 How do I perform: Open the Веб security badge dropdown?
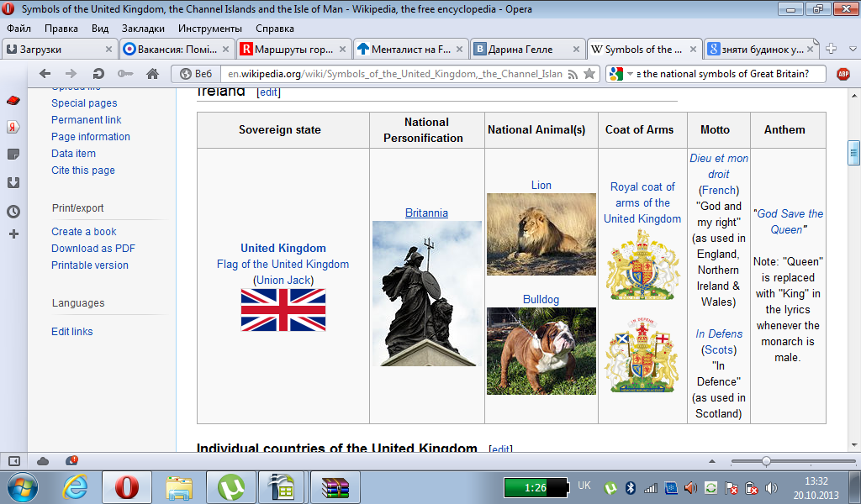tap(197, 74)
